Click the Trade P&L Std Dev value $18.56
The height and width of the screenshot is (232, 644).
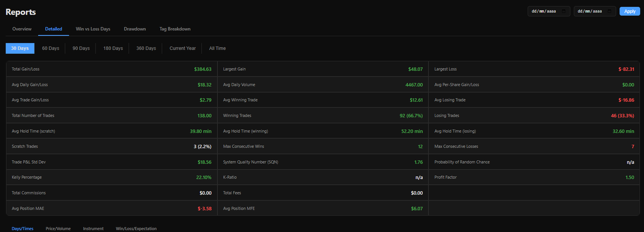click(x=204, y=162)
